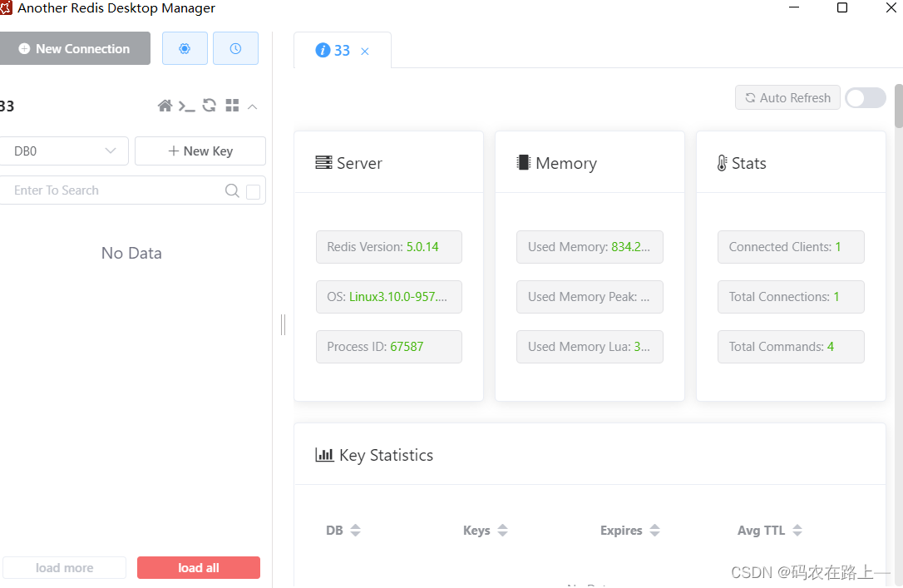Image resolution: width=903 pixels, height=588 pixels.
Task: Click the Connected Clients tag
Action: pyautogui.click(x=791, y=247)
